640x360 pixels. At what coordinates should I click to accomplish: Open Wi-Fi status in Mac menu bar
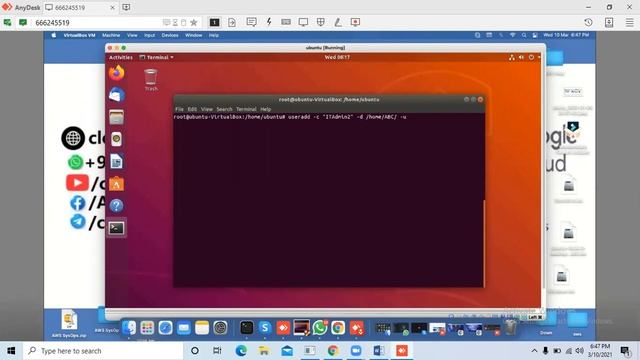pyautogui.click(x=513, y=36)
